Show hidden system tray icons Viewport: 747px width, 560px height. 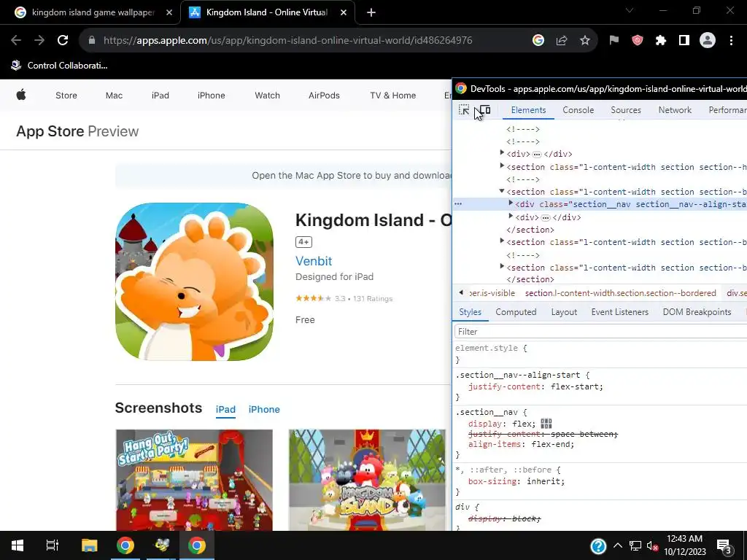point(617,545)
